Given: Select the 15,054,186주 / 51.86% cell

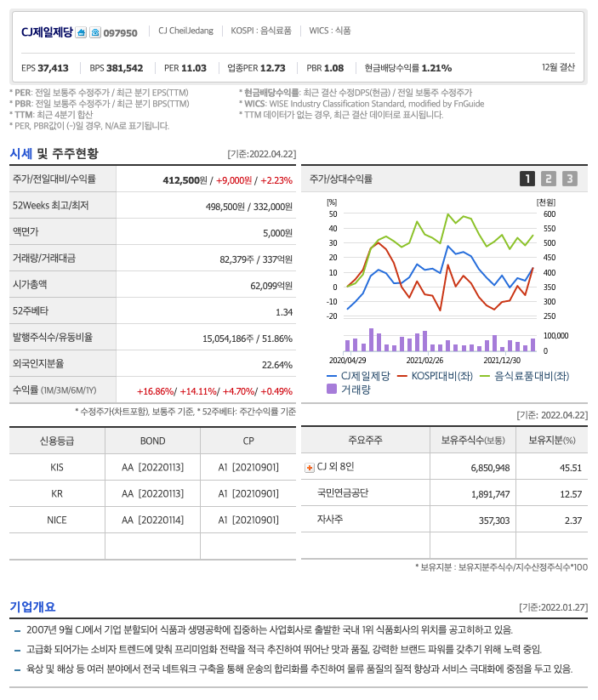Looking at the screenshot, I should [x=248, y=339].
